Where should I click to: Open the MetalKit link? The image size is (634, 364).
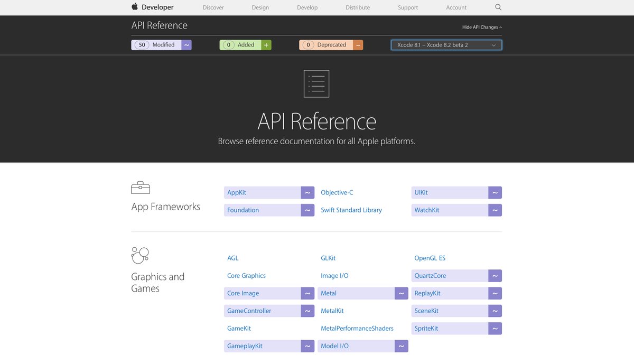332,311
